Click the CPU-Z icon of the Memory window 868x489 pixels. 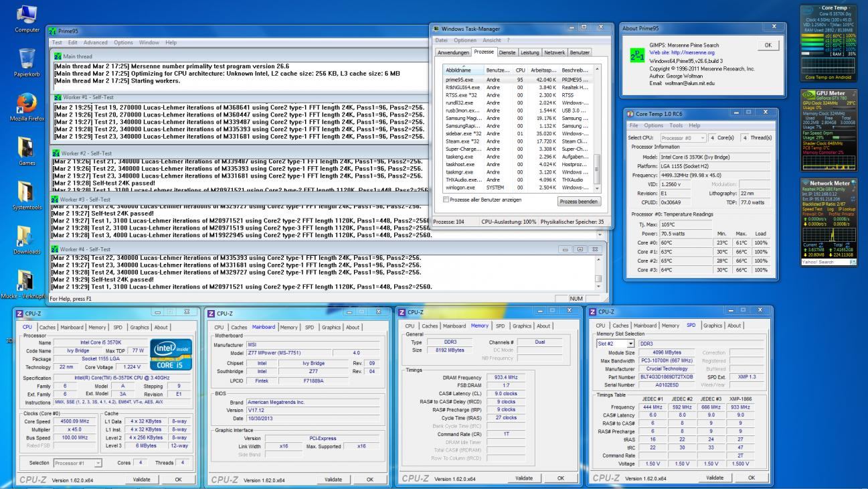pyautogui.click(x=402, y=311)
